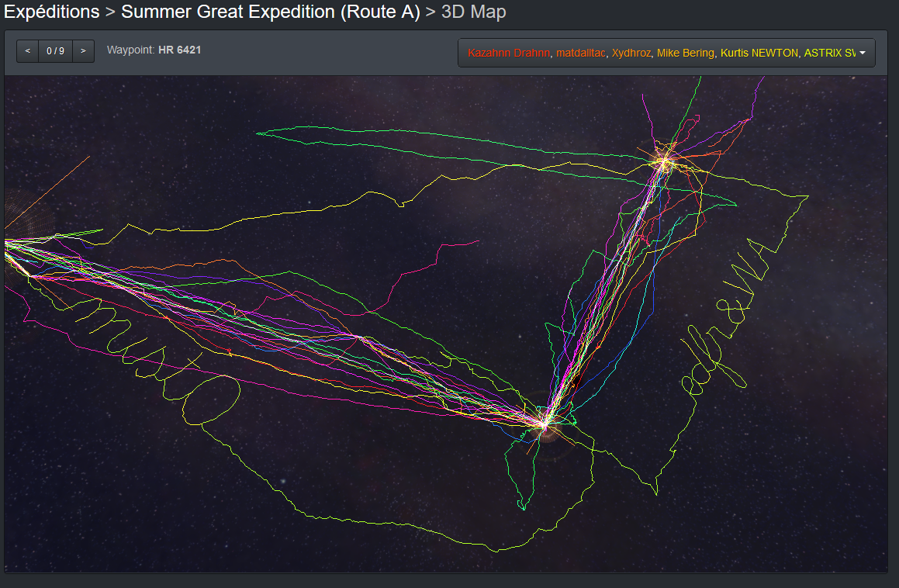Click the large loop letter 'O' in path
This screenshot has height=588, width=899.
215,398
